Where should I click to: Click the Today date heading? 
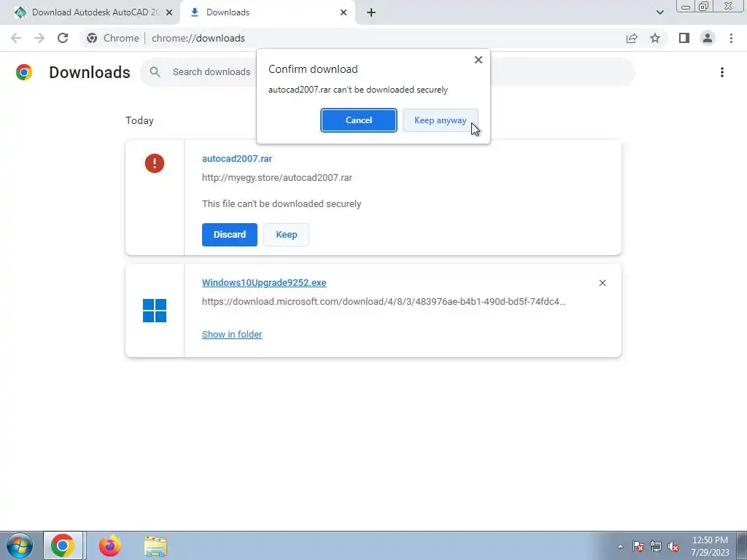point(139,120)
